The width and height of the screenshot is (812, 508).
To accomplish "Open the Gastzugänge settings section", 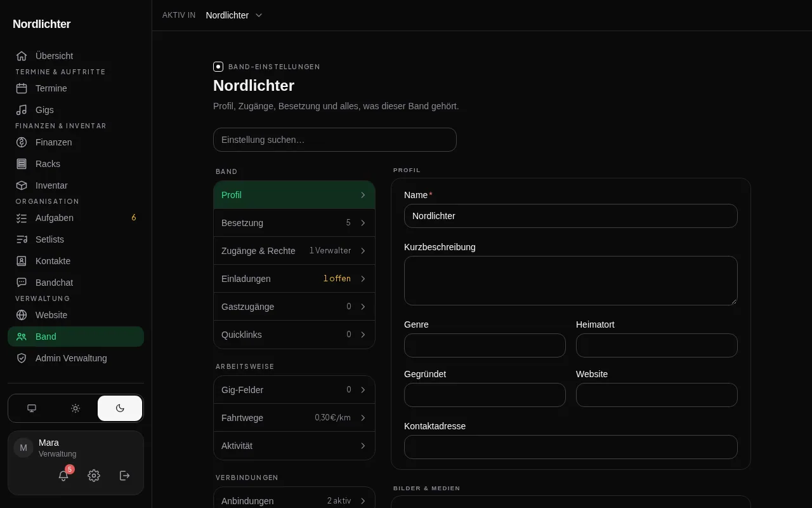I will pos(294,307).
